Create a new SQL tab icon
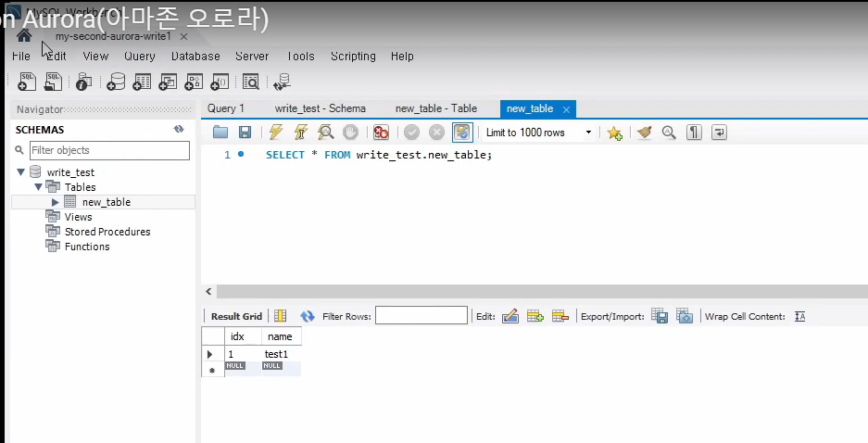 point(27,82)
